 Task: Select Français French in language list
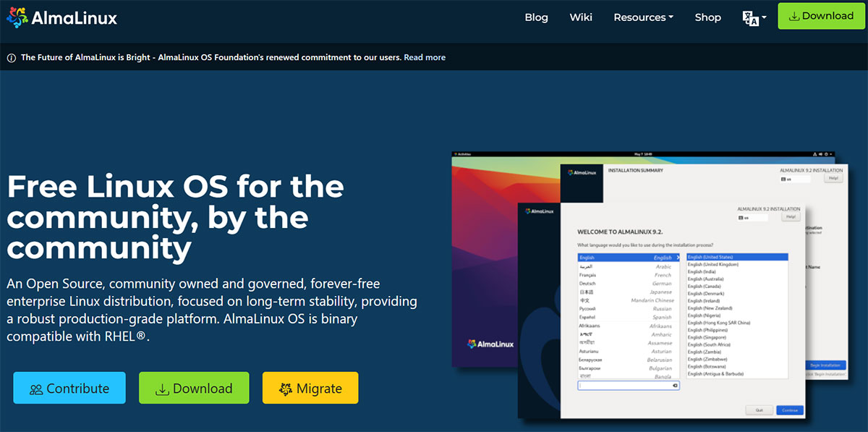[x=629, y=275]
